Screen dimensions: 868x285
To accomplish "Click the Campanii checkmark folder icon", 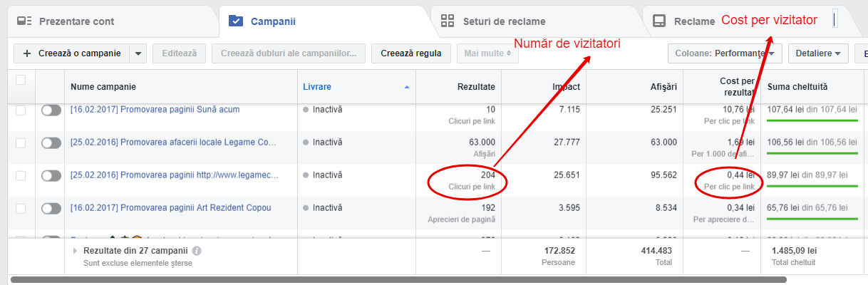I will [x=235, y=21].
